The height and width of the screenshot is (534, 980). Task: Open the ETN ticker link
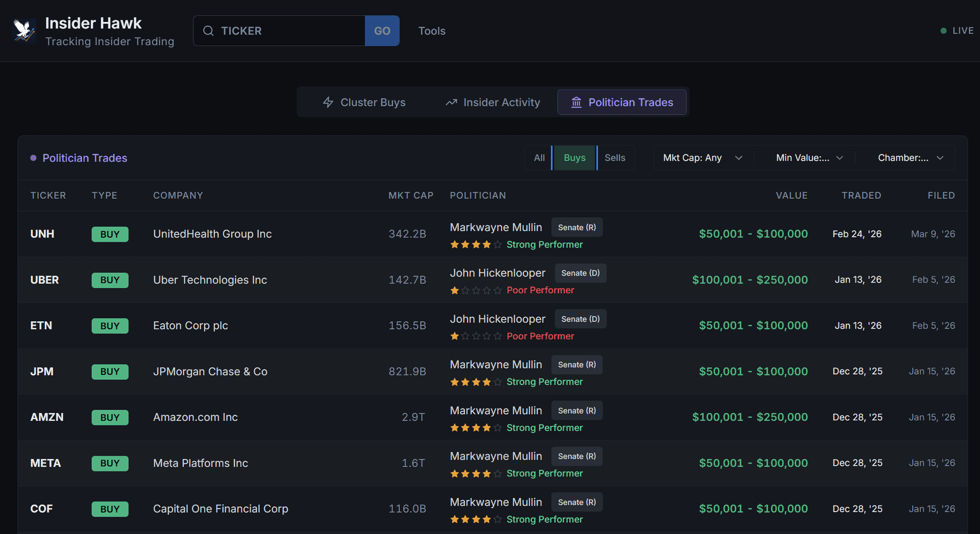[x=41, y=325]
